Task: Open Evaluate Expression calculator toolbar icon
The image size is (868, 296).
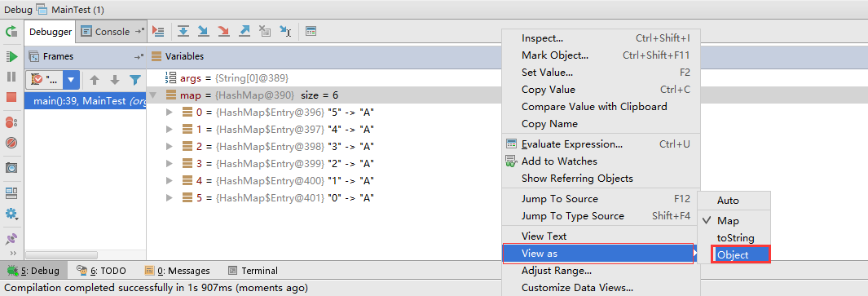Action: tap(311, 32)
